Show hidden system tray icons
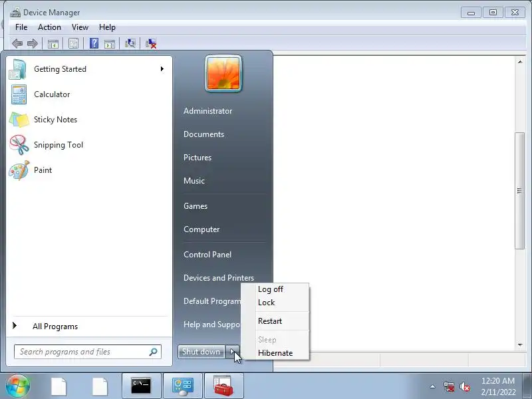This screenshot has height=399, width=532. click(x=433, y=386)
